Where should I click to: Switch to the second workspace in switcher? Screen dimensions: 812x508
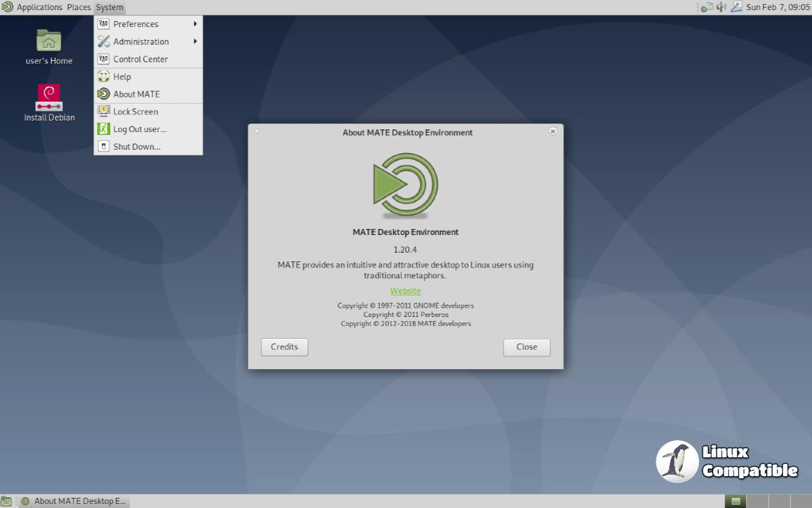(756, 501)
